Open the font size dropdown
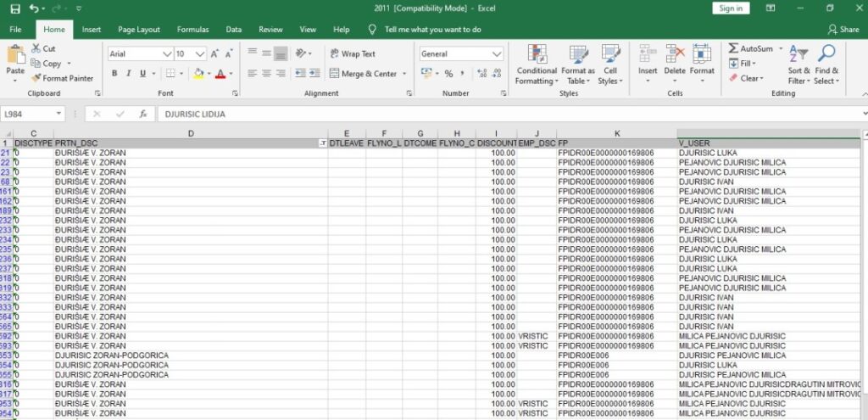The height and width of the screenshot is (420, 868). coord(200,53)
